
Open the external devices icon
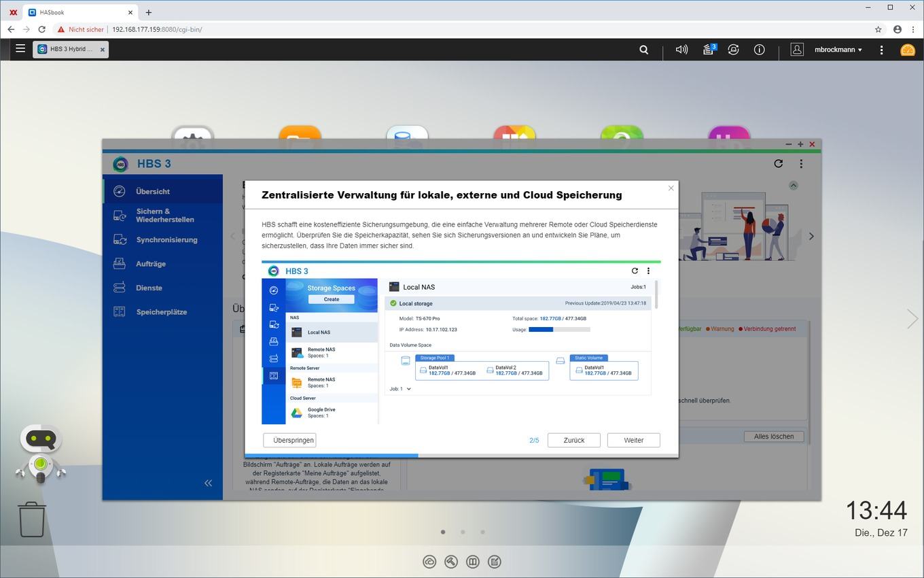[x=734, y=50]
